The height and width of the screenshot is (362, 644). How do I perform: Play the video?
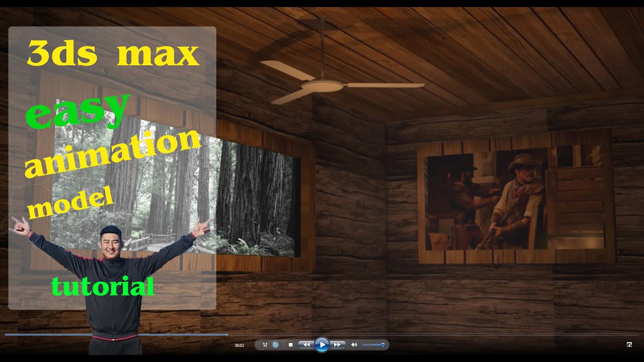pos(322,345)
